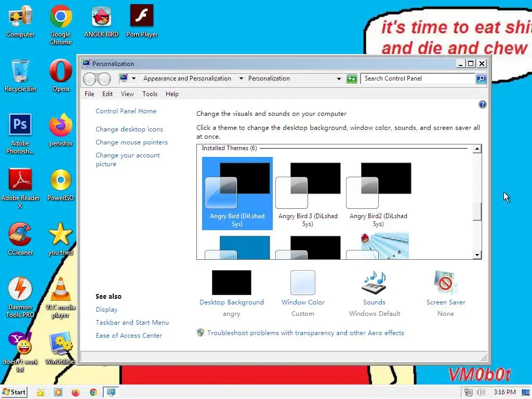Open the File menu
This screenshot has height=399, width=532.
(89, 94)
